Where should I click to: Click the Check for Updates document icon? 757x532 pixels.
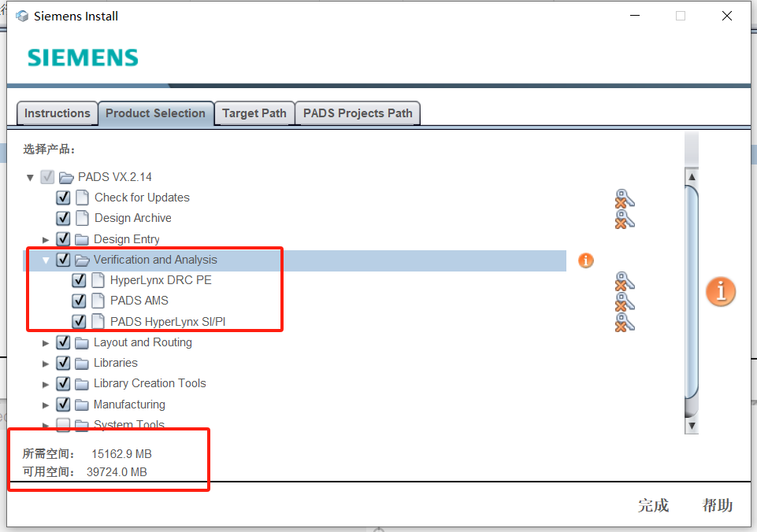click(83, 198)
